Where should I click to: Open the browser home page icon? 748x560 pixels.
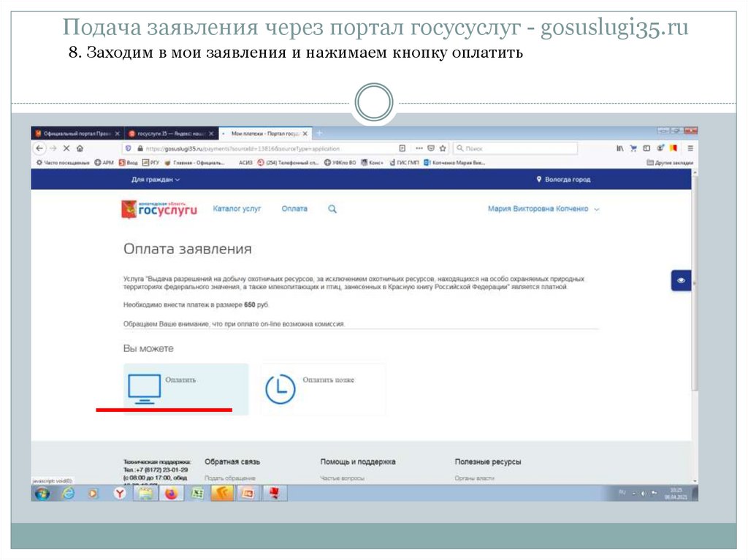pos(80,148)
